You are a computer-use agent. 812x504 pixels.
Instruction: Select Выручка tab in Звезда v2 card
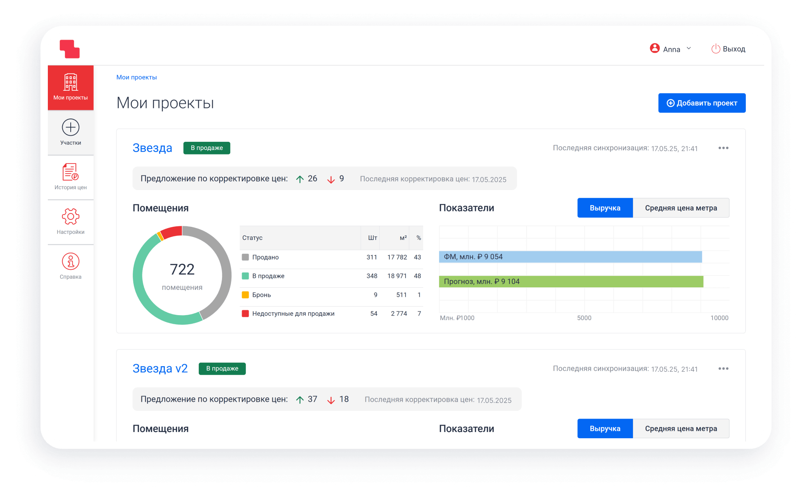click(x=605, y=429)
